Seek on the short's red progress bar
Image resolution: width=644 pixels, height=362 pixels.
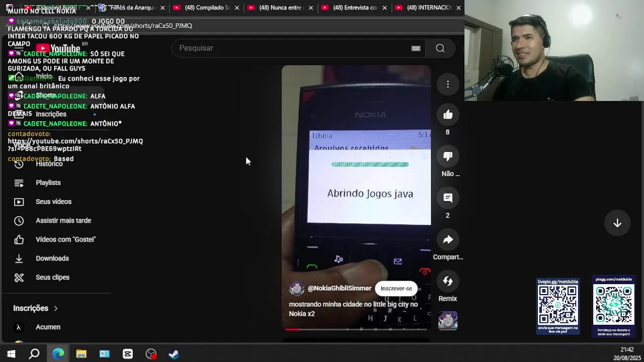(356, 329)
